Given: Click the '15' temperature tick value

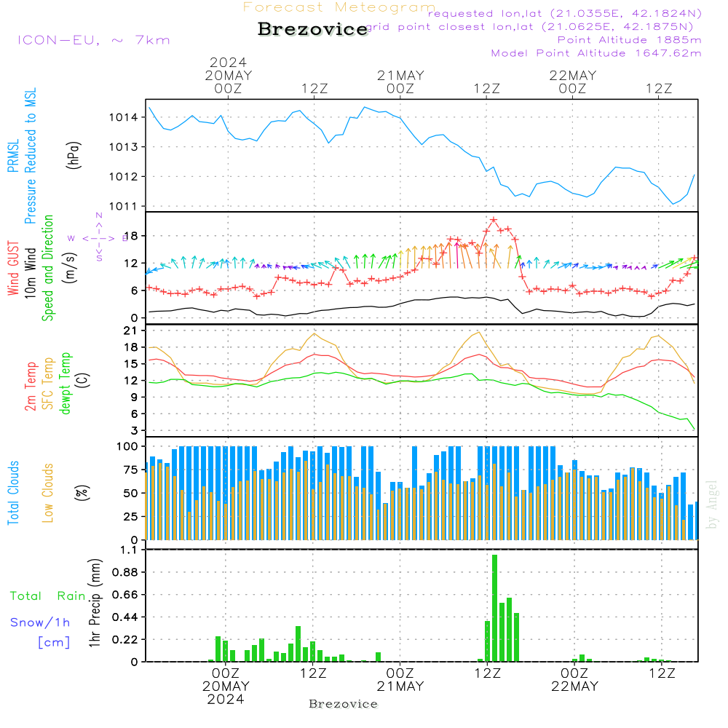Looking at the screenshot, I should pos(130,364).
